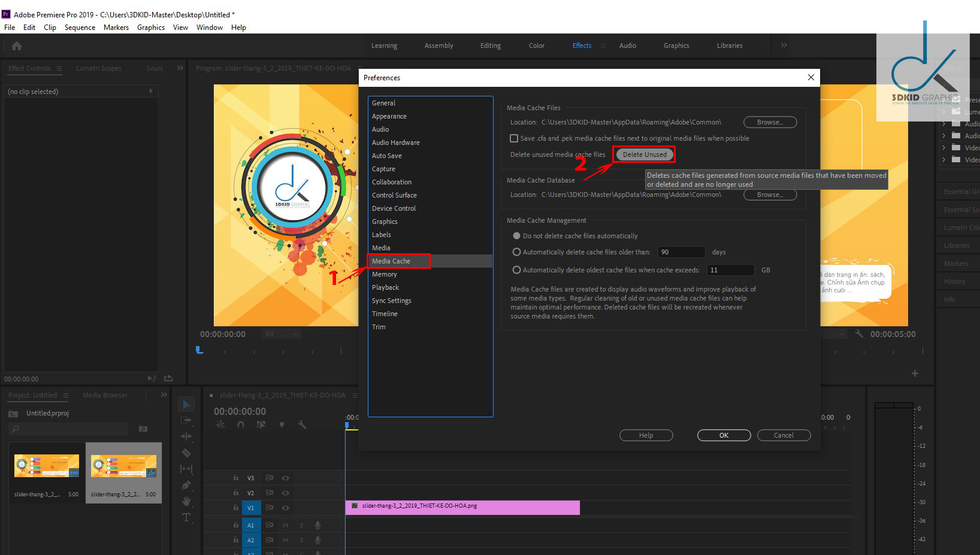
Task: Choose auto-delete cache older than days option
Action: click(516, 252)
